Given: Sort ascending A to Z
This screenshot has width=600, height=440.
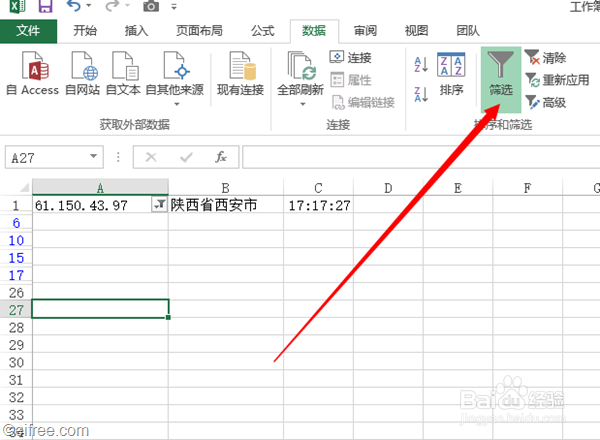Looking at the screenshot, I should point(421,65).
